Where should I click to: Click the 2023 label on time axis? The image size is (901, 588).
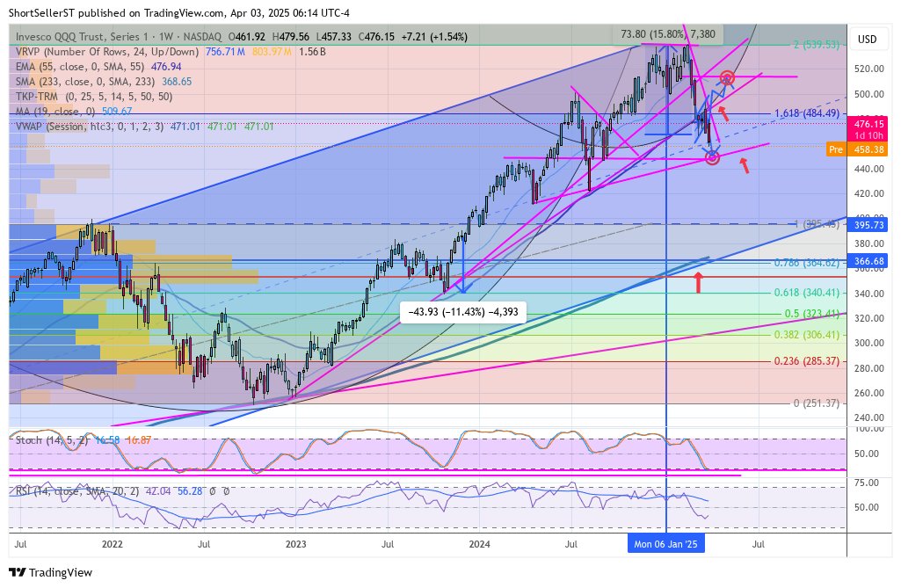296,544
